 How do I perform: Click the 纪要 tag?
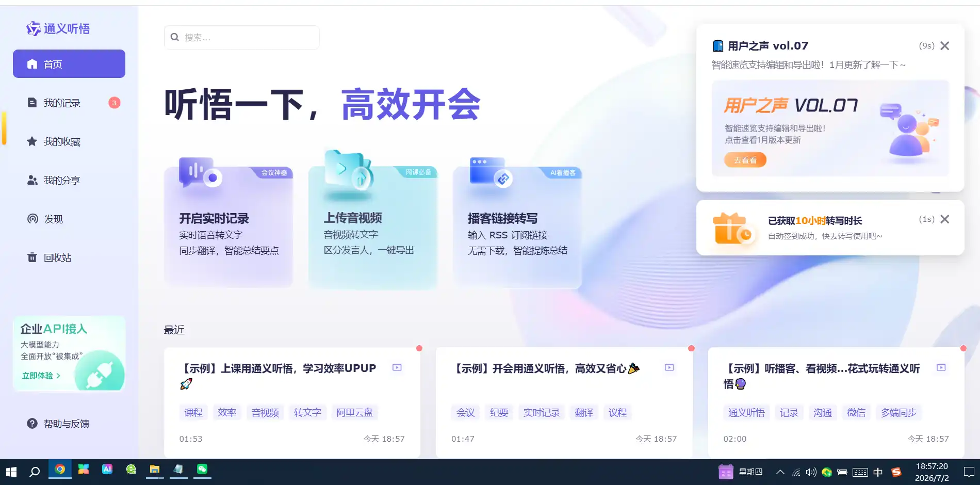(x=499, y=412)
